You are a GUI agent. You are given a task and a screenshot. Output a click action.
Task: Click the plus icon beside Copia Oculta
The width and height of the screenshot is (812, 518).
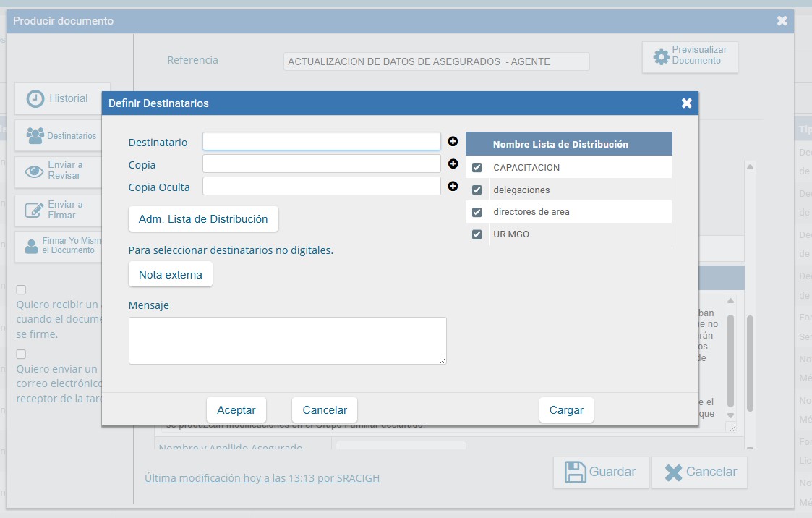pos(453,186)
